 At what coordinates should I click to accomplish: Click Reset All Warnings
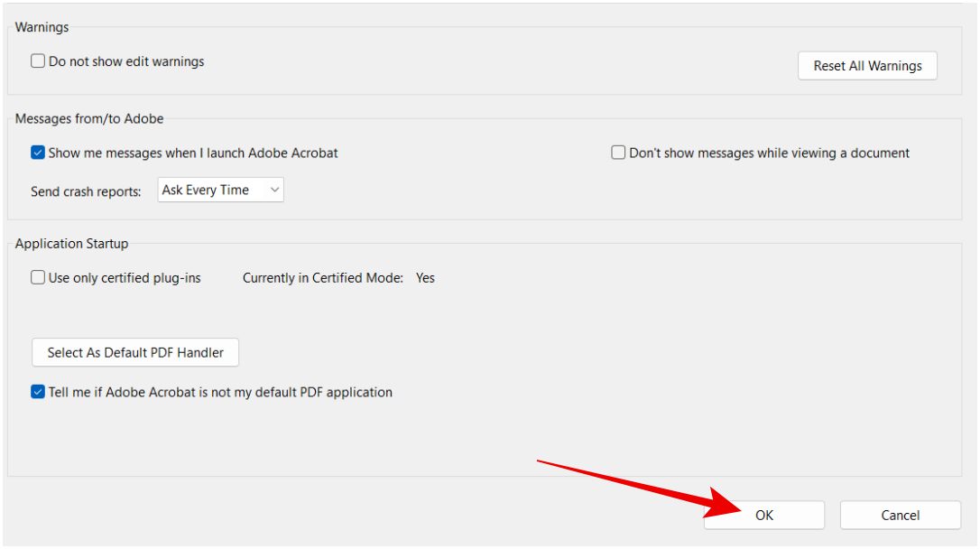tap(867, 65)
